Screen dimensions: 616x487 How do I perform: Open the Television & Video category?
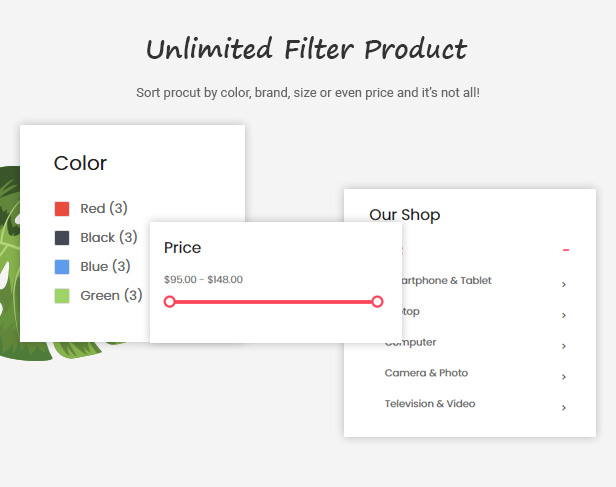pos(430,403)
